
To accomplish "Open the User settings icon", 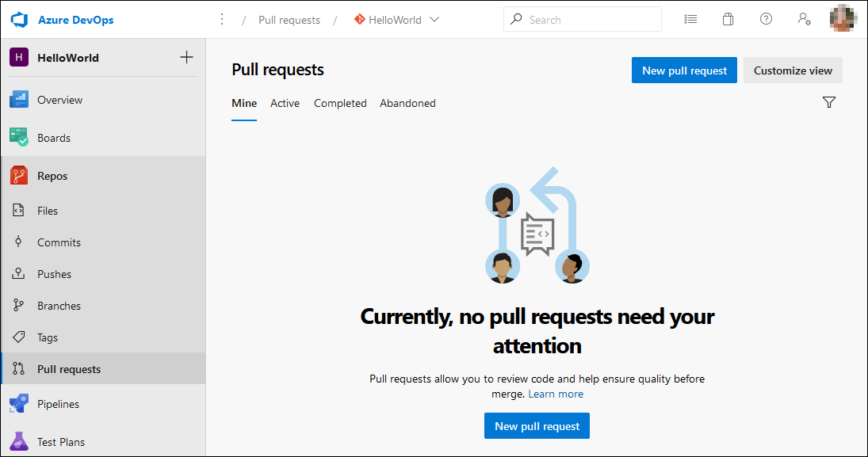I will click(805, 19).
